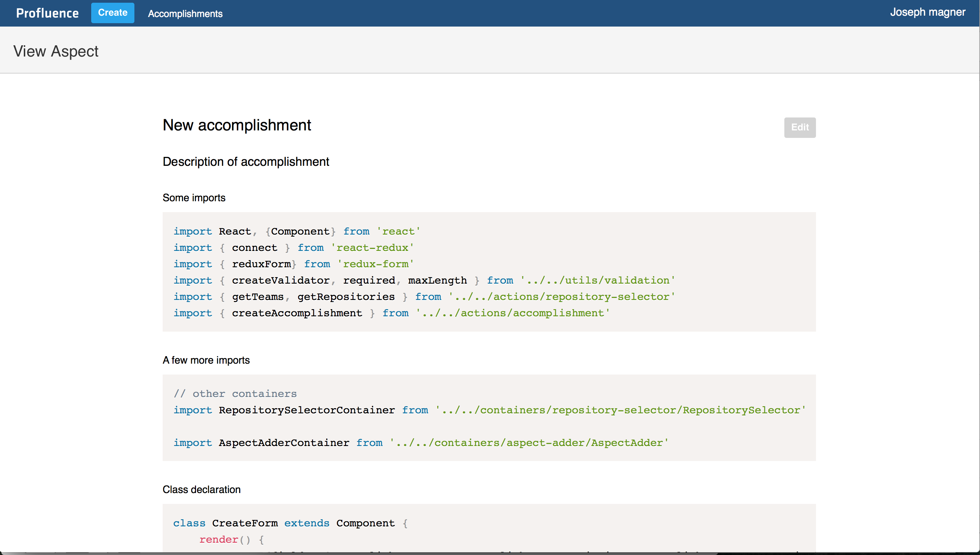Click the Class declaration section label
Viewport: 980px width, 555px height.
pyautogui.click(x=201, y=489)
